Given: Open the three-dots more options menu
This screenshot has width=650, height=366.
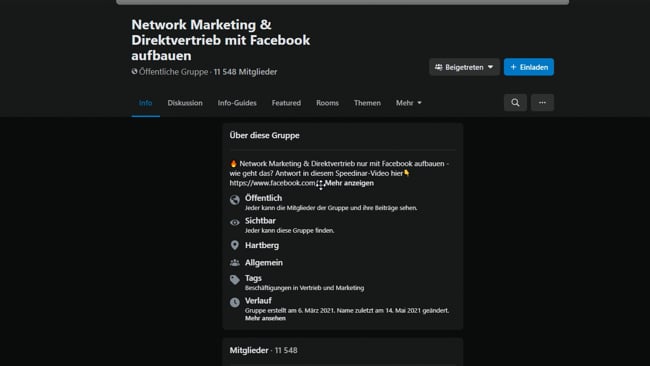Looking at the screenshot, I should [542, 102].
